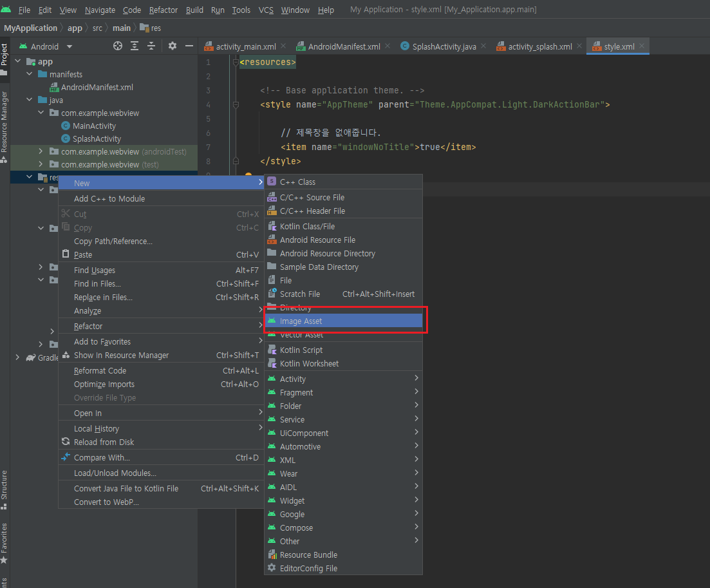
Task: Click Reformat Code option
Action: tap(161, 371)
